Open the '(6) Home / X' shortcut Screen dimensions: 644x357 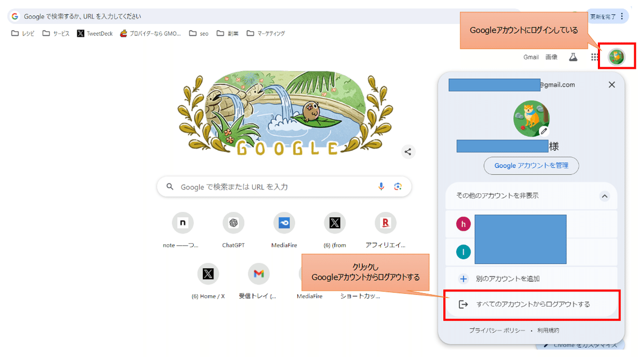(208, 282)
